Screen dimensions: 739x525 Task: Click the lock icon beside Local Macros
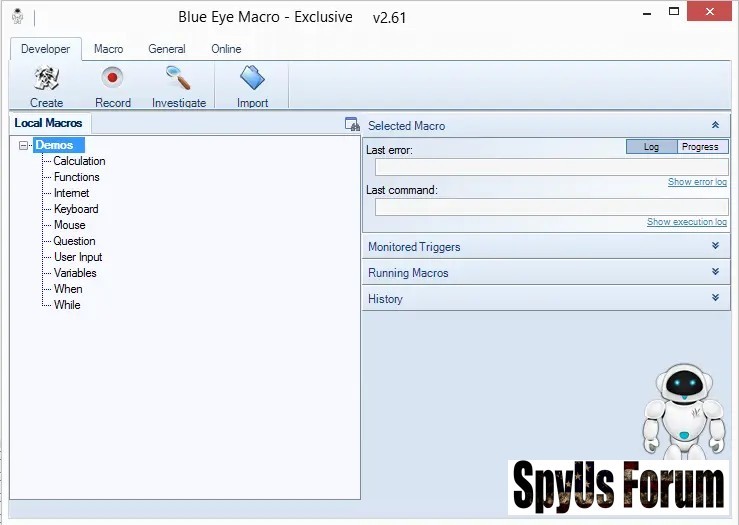coord(352,125)
